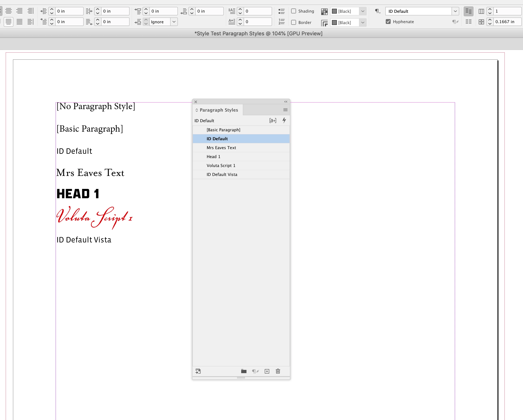Select the Mrs Eaves Text style
Image resolution: width=523 pixels, height=420 pixels.
tap(221, 148)
